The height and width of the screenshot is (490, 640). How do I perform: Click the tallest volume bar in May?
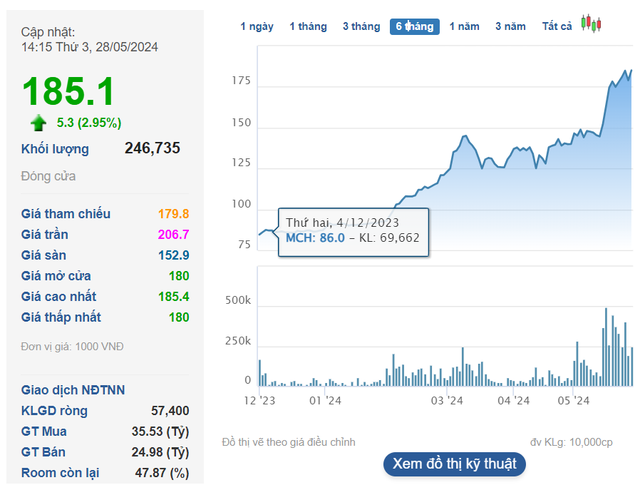tap(606, 347)
